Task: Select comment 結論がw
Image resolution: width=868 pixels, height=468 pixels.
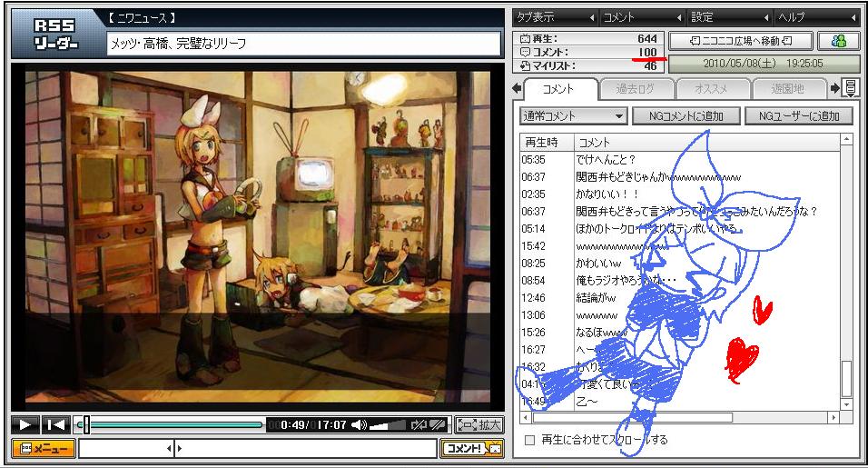Action: pyautogui.click(x=596, y=297)
